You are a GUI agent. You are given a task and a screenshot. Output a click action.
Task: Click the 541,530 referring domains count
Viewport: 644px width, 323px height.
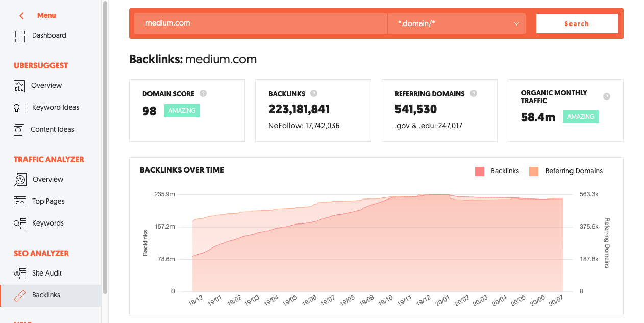(416, 109)
